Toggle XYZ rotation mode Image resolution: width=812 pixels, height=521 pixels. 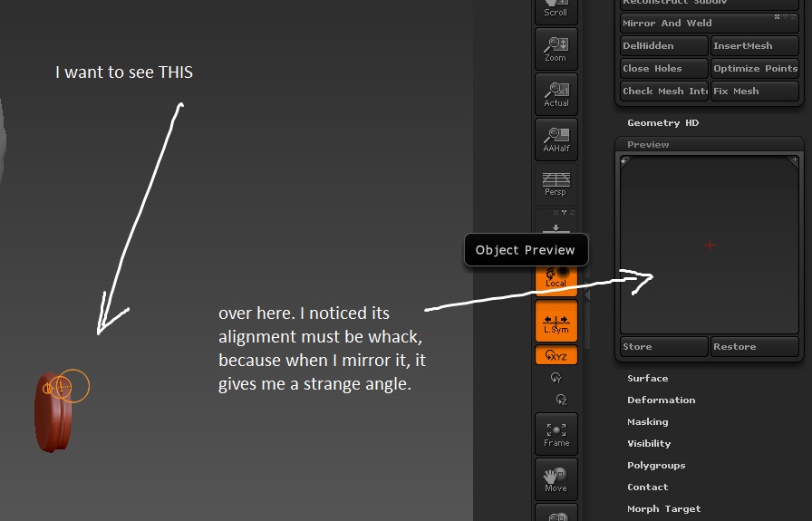click(x=556, y=355)
